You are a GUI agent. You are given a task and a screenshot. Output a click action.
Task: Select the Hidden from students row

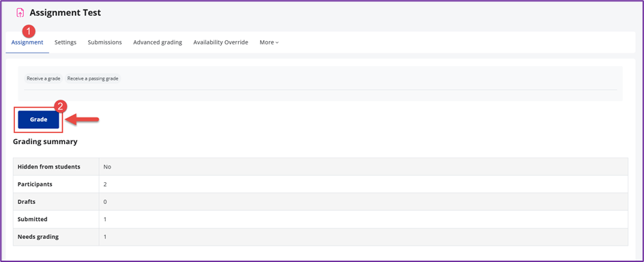[321, 166]
